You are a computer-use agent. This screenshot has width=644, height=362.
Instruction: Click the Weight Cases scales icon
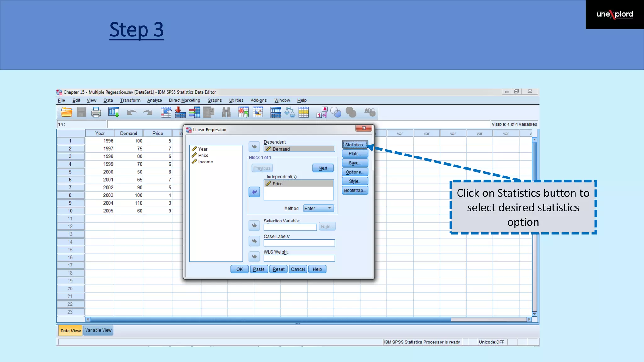point(290,112)
